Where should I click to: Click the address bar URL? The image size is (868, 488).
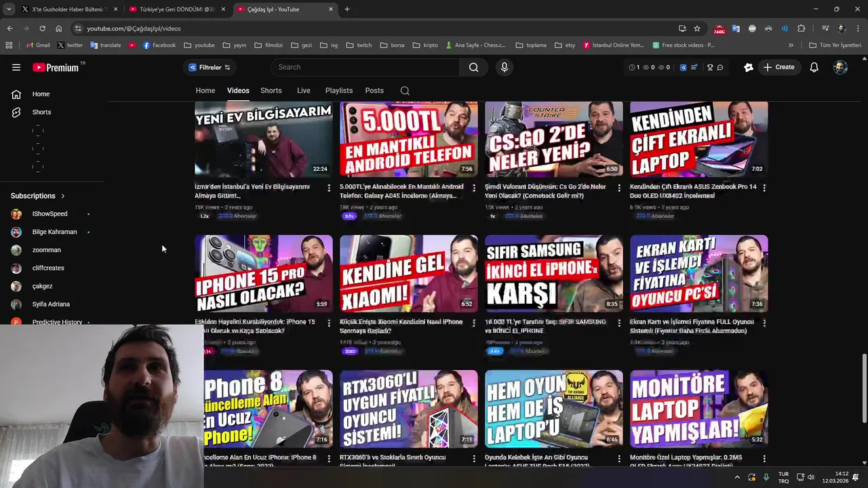tap(134, 28)
